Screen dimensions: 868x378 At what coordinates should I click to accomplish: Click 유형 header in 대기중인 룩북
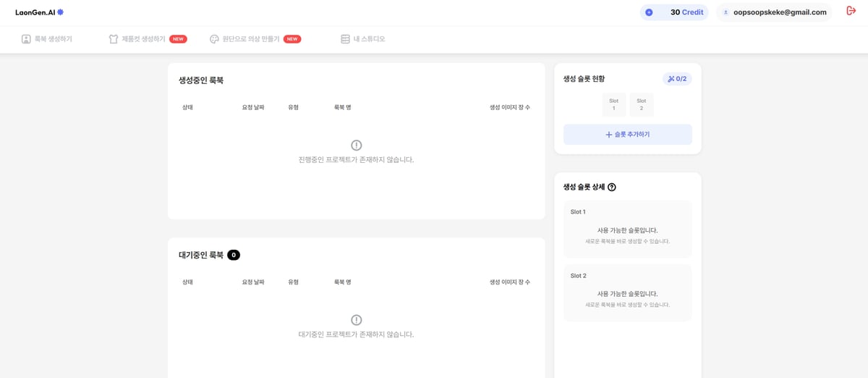coord(293,282)
